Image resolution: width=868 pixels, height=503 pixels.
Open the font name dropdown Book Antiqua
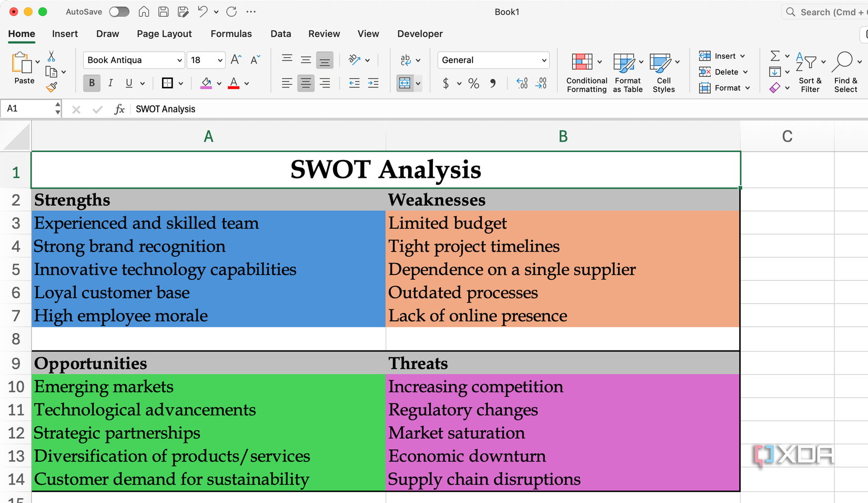[x=179, y=60]
